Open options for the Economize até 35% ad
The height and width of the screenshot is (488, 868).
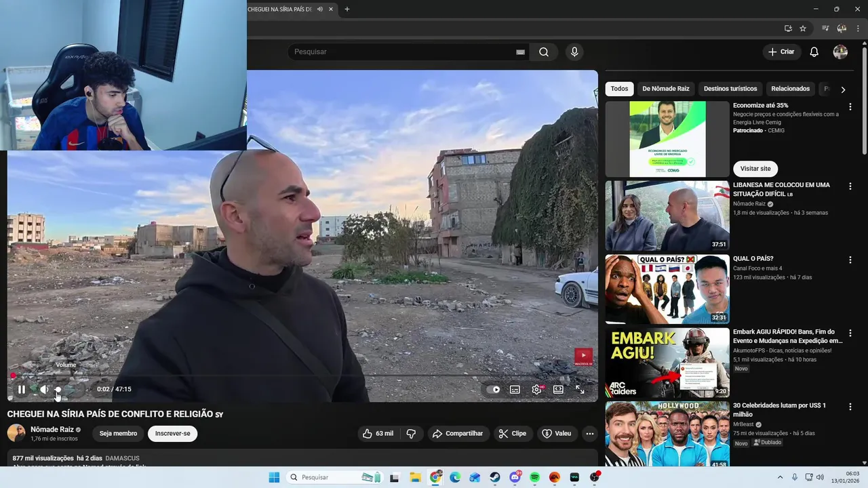pyautogui.click(x=850, y=107)
